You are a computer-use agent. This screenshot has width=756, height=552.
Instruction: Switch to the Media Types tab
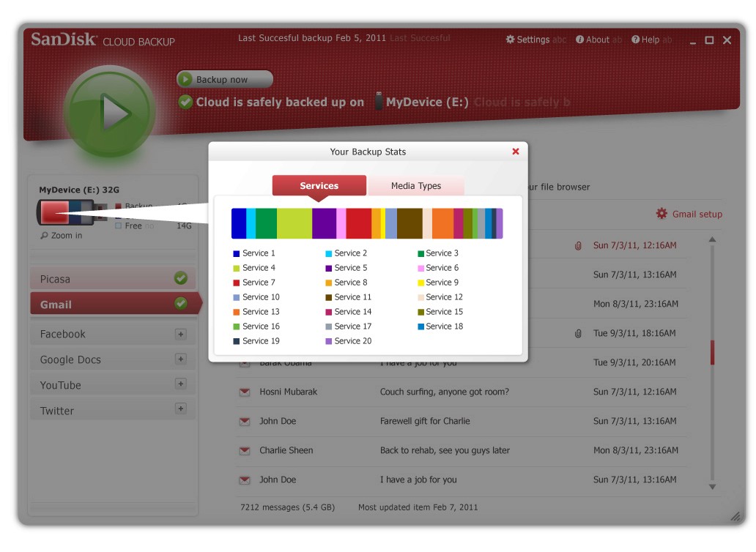click(416, 185)
